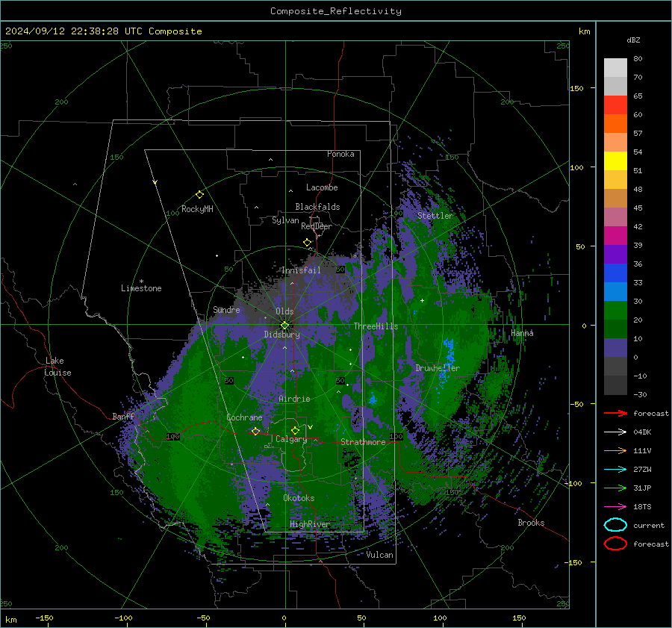Click the Blackfalds city label

coord(317,207)
